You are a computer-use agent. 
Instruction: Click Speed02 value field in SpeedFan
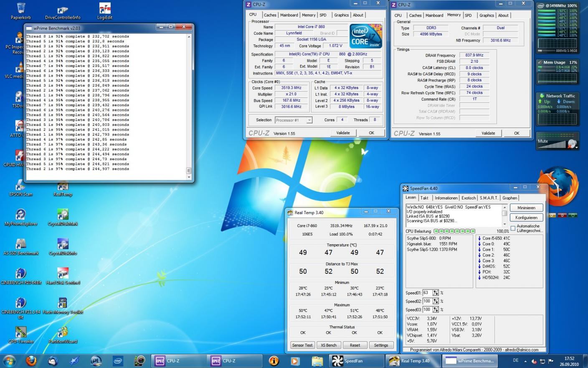[x=427, y=301]
